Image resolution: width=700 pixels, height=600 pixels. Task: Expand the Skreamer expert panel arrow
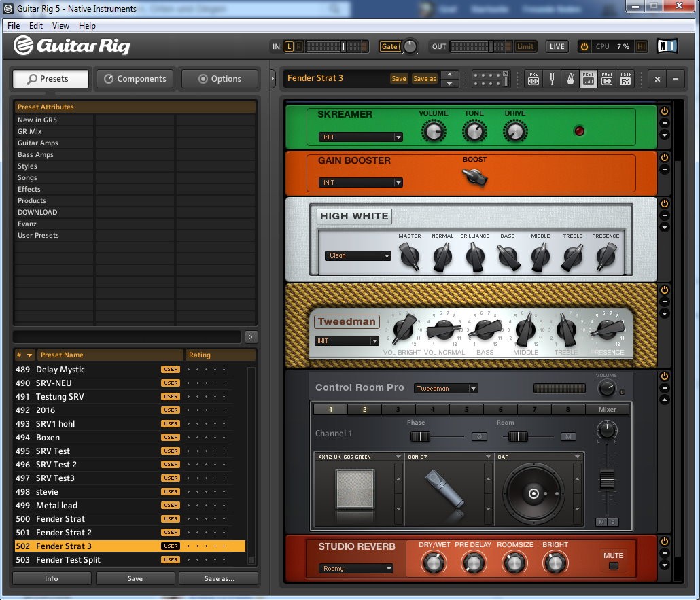(664, 135)
